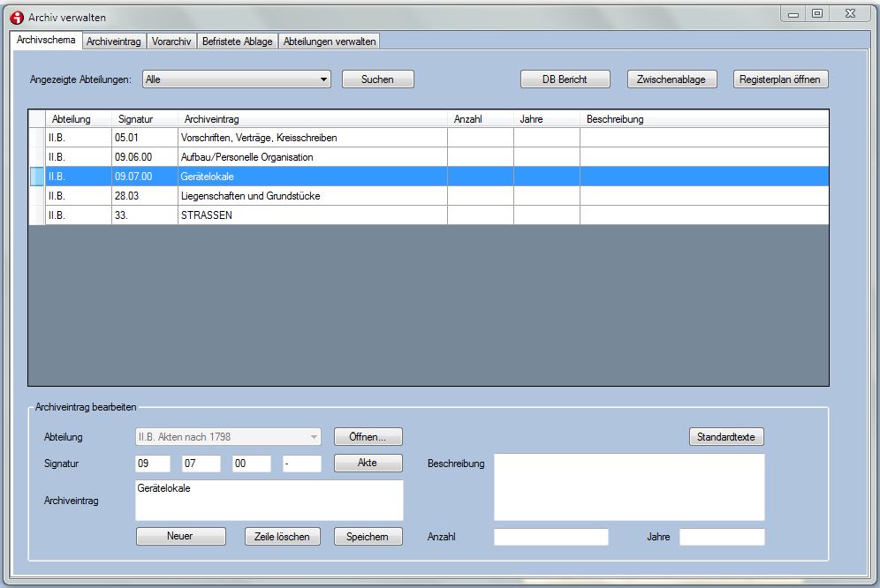Screen dimensions: 880x588
Task: Click the Archiv verwalten application icon in title bar
Action: pyautogui.click(x=16, y=17)
